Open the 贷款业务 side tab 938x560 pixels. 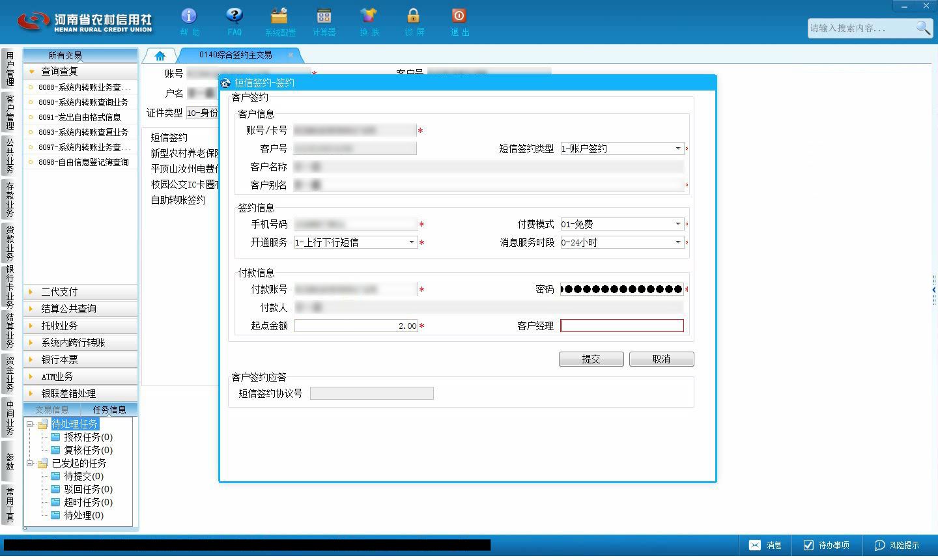click(x=10, y=243)
